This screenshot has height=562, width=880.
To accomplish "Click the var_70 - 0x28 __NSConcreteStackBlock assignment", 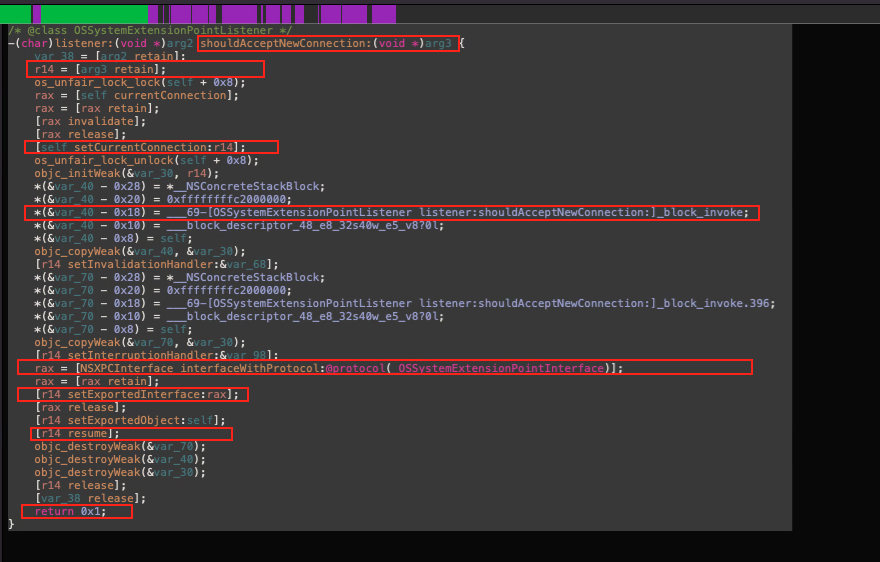I will 180,277.
